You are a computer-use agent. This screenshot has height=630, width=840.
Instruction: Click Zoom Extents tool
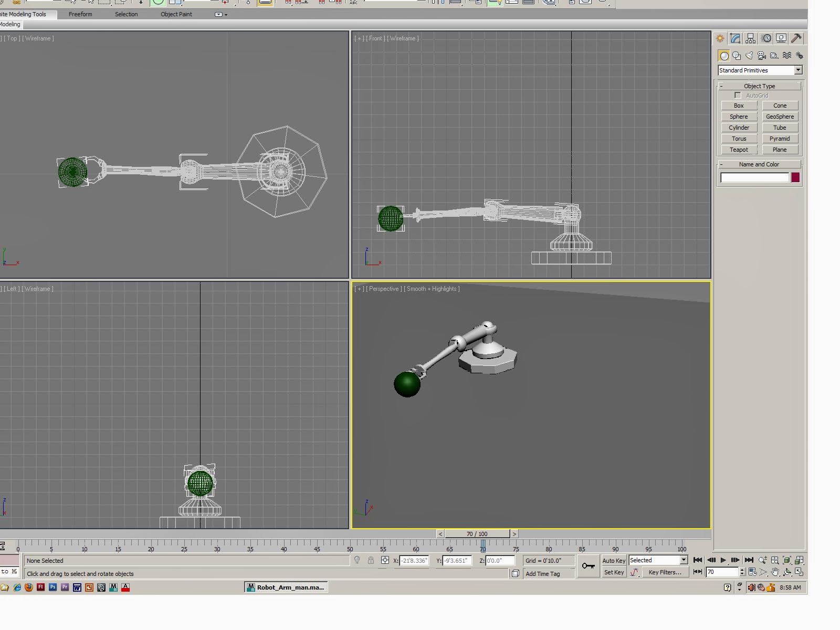pyautogui.click(x=787, y=560)
